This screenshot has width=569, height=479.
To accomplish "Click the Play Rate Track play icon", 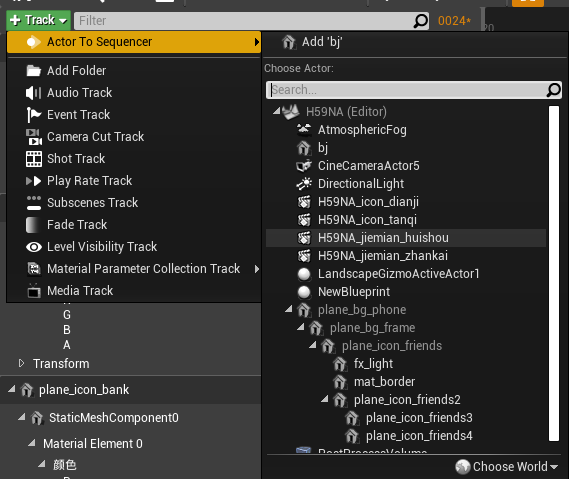I will [33, 181].
